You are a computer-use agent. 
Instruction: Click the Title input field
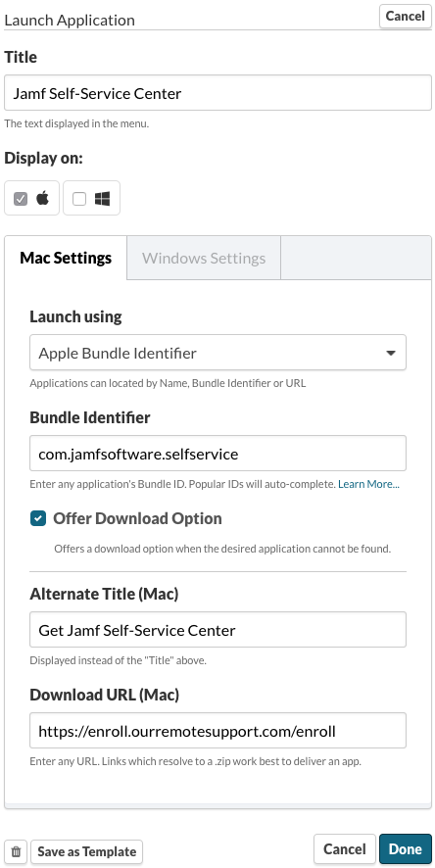(x=217, y=93)
